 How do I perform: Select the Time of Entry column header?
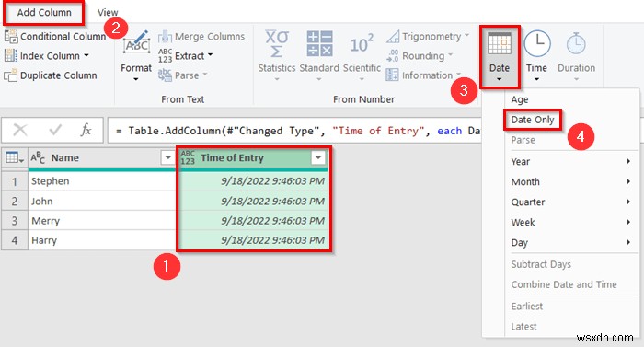click(254, 158)
